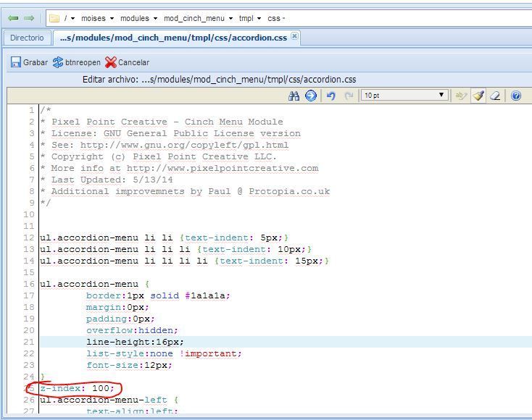
Task: Switch to the Directorio tab
Action: click(x=27, y=38)
